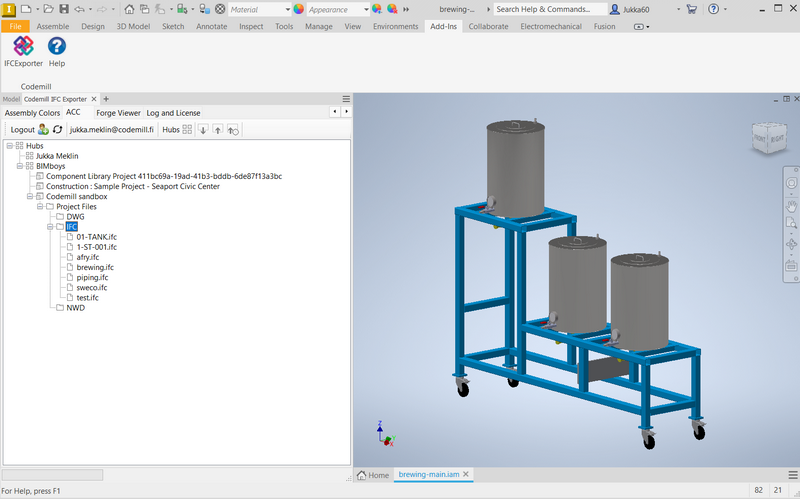
Task: Collapse the Project Files tree node
Action: 40,206
